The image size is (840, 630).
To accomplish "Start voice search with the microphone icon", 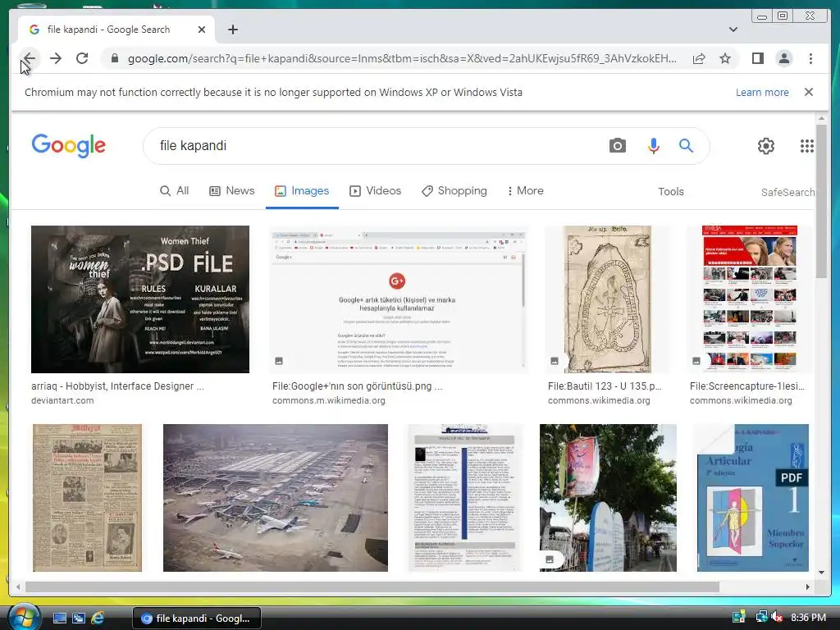I will coord(653,146).
